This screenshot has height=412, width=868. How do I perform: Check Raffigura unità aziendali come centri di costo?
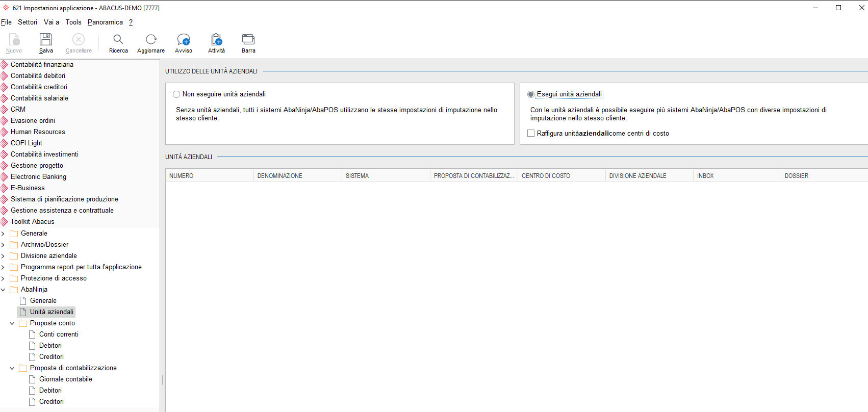tap(531, 133)
